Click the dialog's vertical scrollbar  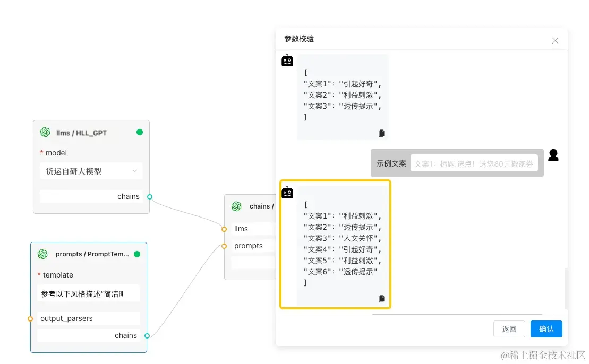(x=566, y=288)
